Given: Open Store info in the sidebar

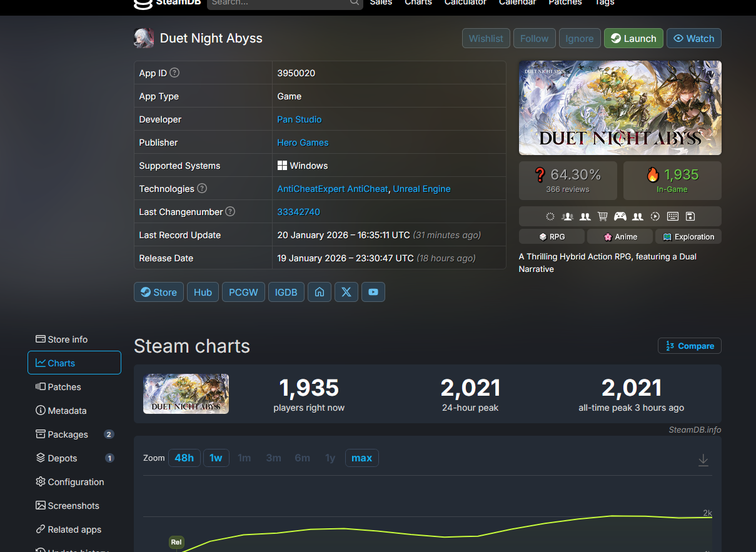Looking at the screenshot, I should [74, 339].
